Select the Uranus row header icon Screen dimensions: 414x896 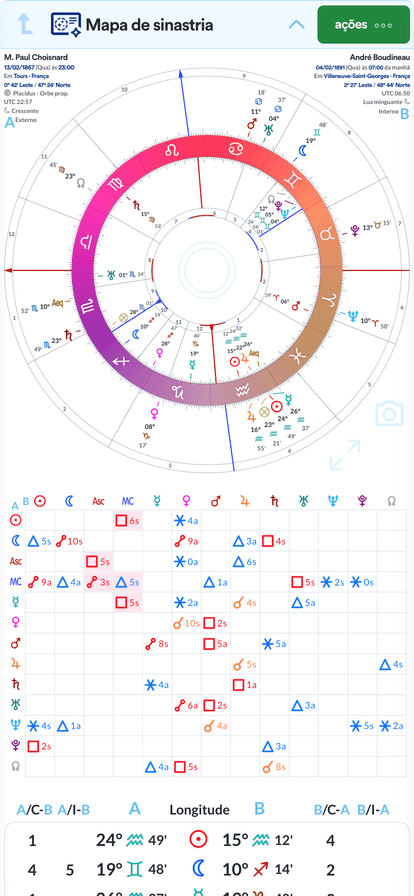tap(16, 705)
